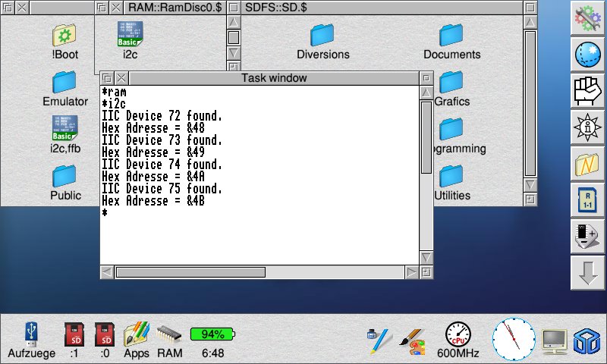Click the Task window horizontal scrollbar thumb
Screen dimensions: 607x364
pyautogui.click(x=190, y=272)
